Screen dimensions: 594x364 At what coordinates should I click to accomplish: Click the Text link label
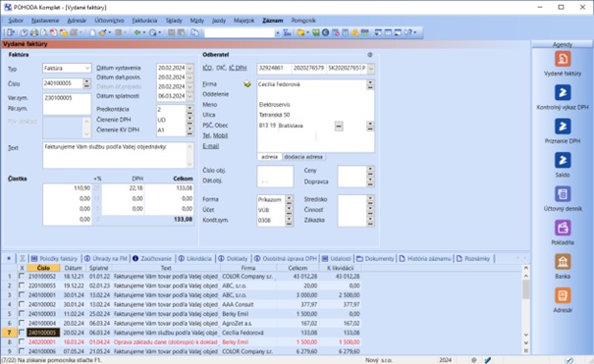14,148
